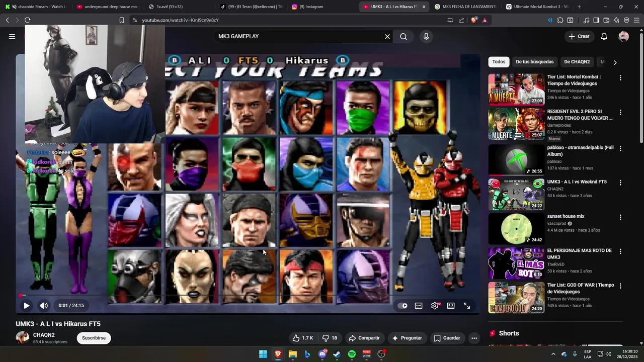
Task: Open more actions ellipsis under the video
Action: point(474,338)
